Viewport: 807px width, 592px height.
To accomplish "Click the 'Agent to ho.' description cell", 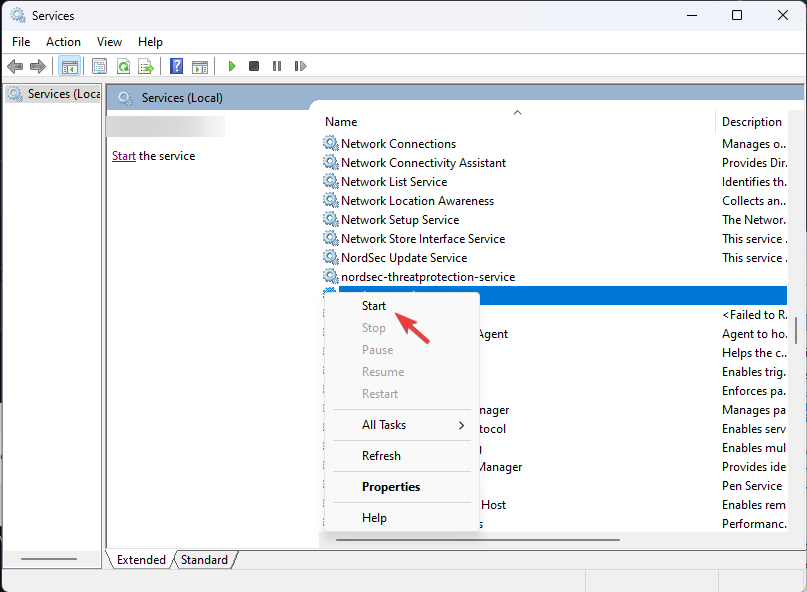I will tap(754, 334).
